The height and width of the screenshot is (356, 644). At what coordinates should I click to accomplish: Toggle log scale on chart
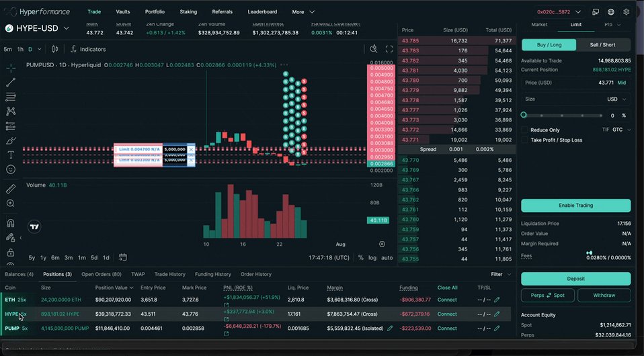372,258
